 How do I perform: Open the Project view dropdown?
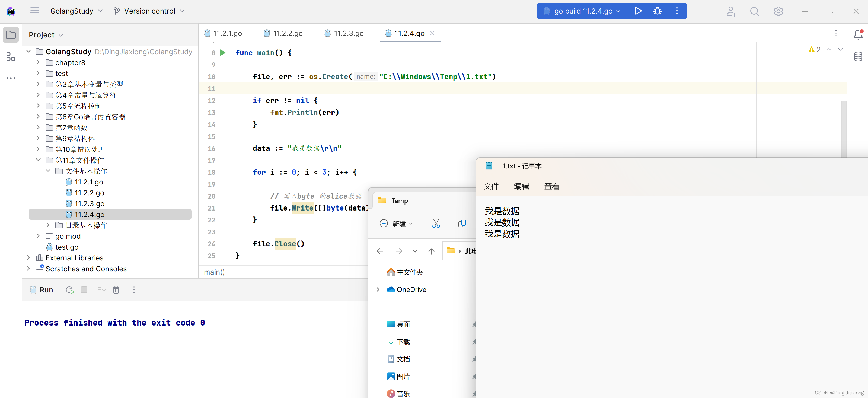click(x=46, y=35)
